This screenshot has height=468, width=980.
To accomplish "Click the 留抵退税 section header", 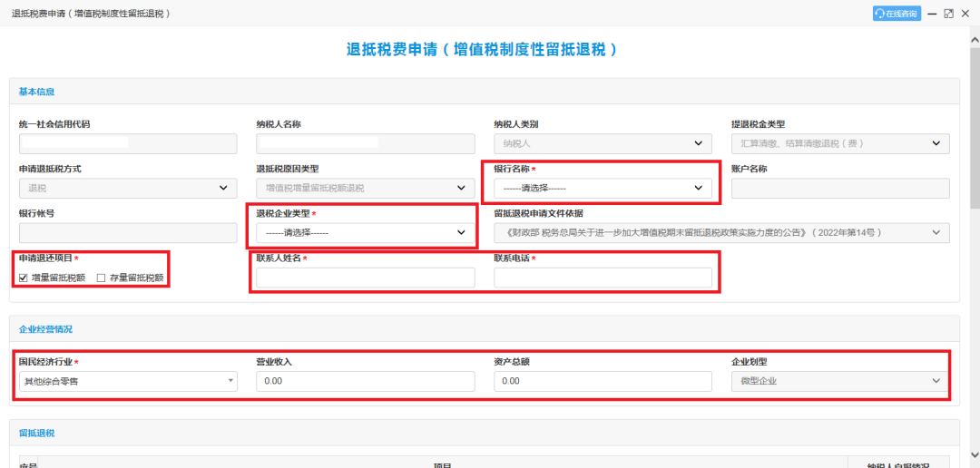I will 37,433.
